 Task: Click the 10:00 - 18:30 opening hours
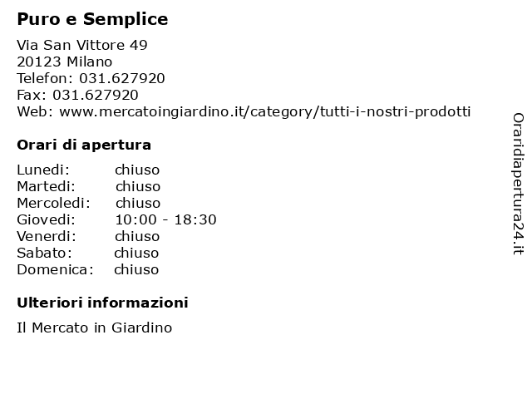click(165, 219)
